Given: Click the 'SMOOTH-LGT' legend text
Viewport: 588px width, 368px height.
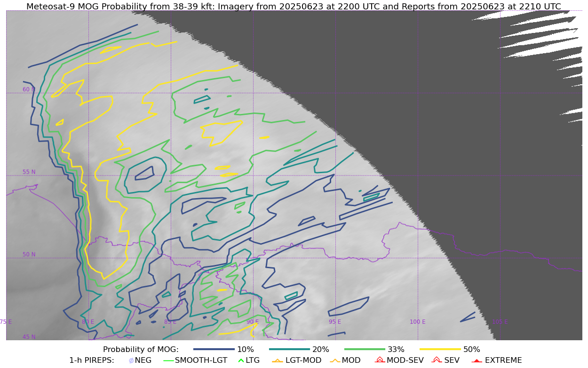Looking at the screenshot, I should pos(201,360).
